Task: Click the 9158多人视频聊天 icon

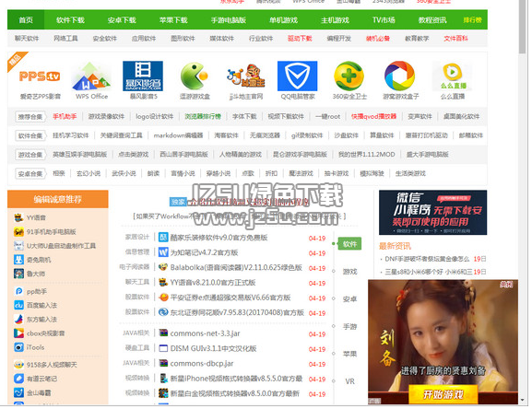Action: (18, 365)
